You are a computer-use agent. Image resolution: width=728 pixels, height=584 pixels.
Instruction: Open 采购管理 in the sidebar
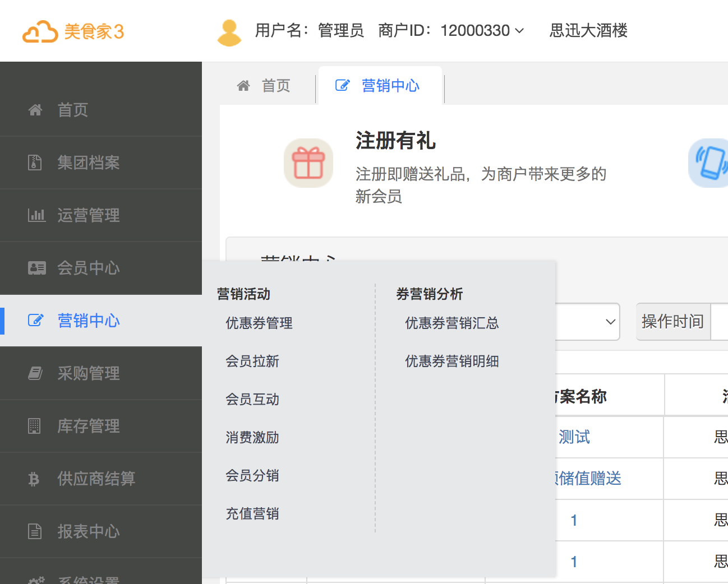[x=88, y=373]
